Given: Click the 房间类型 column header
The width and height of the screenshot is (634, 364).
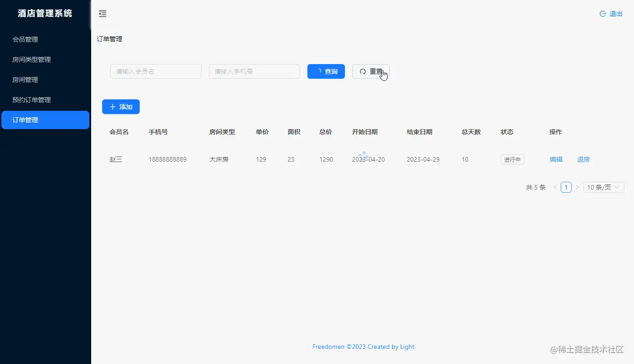Looking at the screenshot, I should (222, 132).
